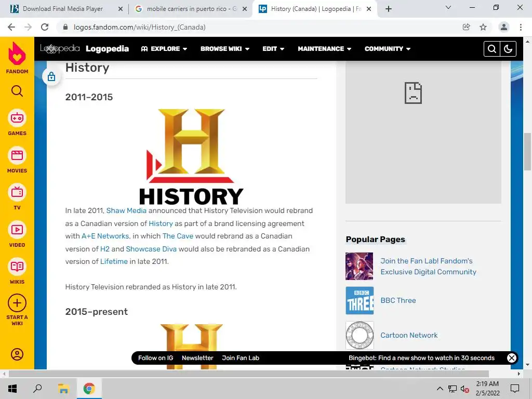
Task: Open Windows taskbar search
Action: pos(37,389)
